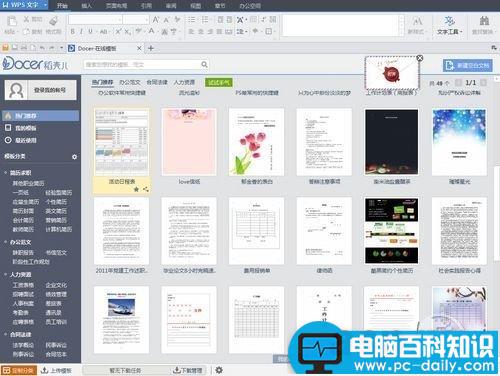Click the download manager button
This screenshot has width=500, height=376.
point(188,370)
